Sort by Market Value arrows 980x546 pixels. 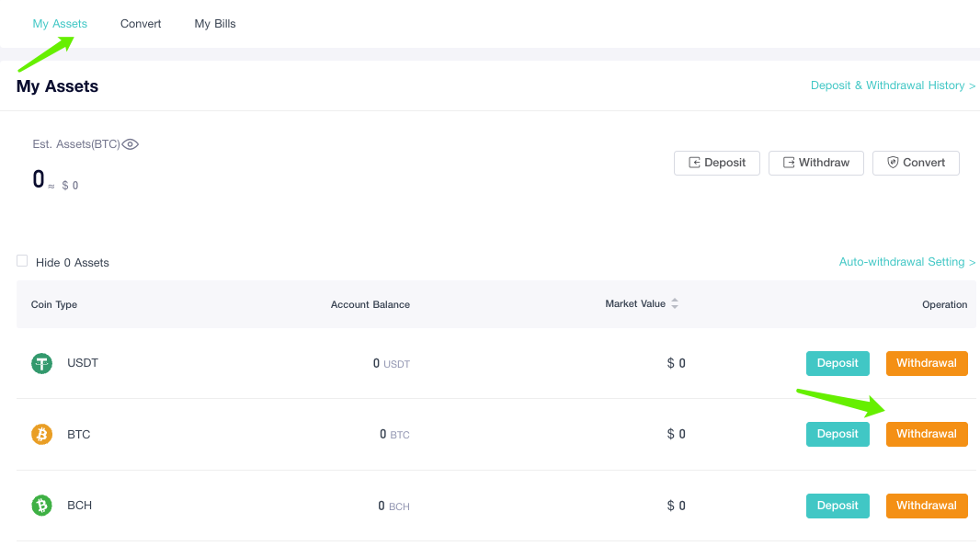(x=675, y=303)
